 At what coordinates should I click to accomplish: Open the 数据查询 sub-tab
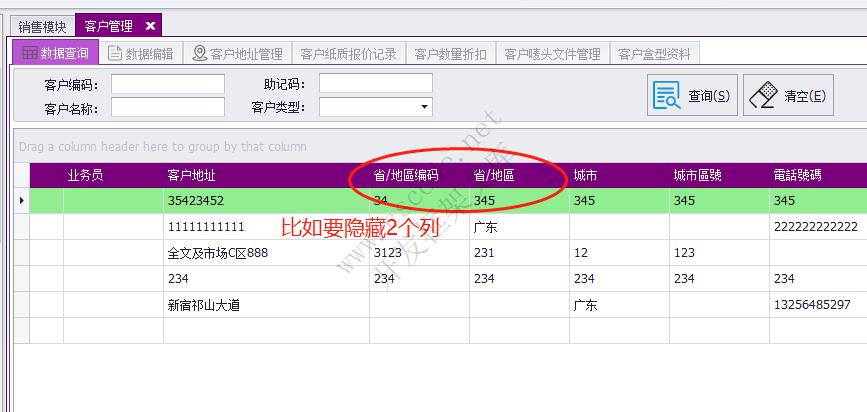pyautogui.click(x=55, y=54)
